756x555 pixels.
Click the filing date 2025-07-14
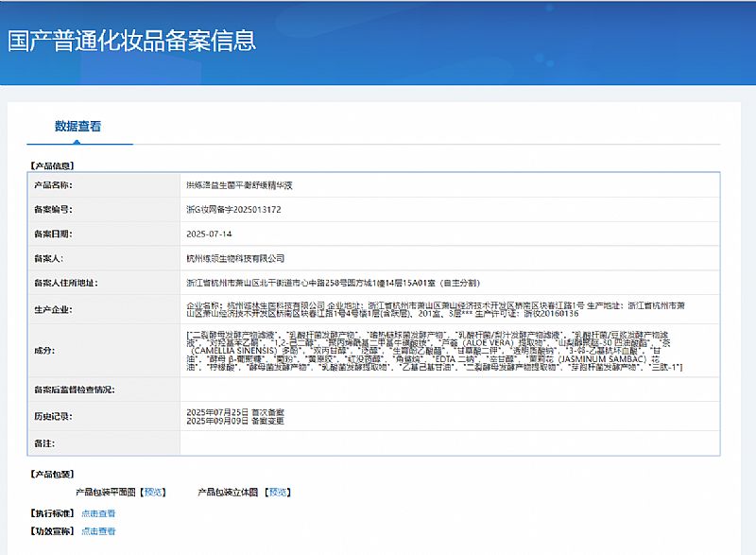click(209, 234)
